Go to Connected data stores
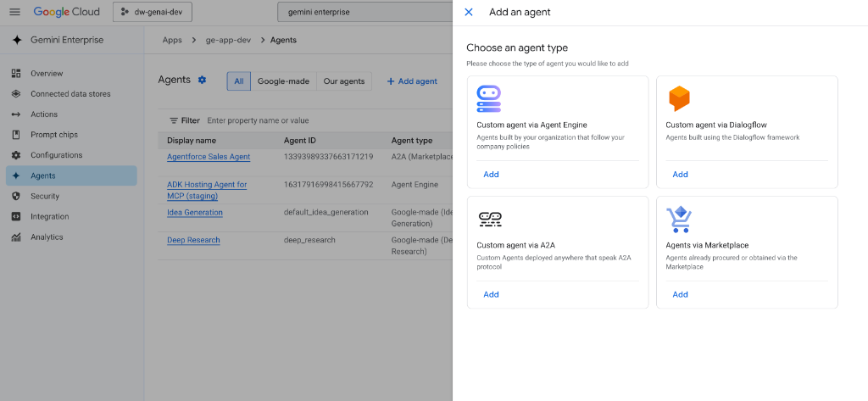 [71, 93]
